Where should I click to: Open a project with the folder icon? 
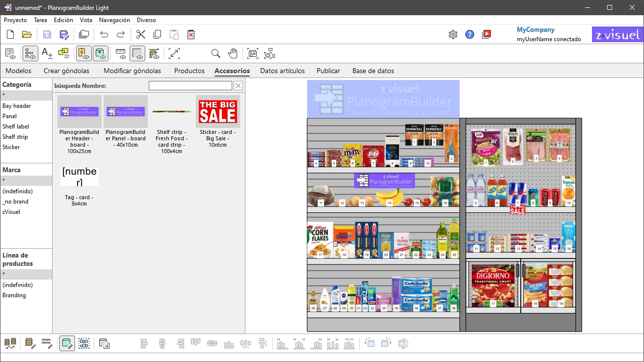(27, 34)
